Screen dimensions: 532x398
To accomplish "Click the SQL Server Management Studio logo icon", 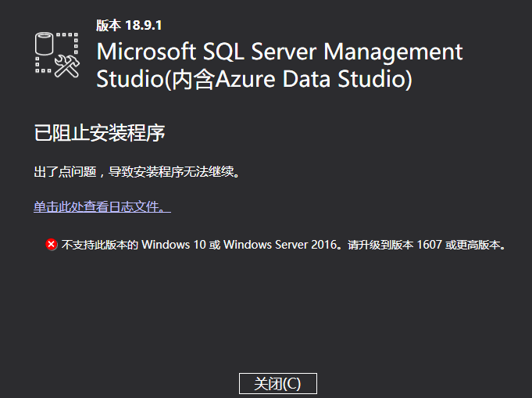I will click(57, 55).
